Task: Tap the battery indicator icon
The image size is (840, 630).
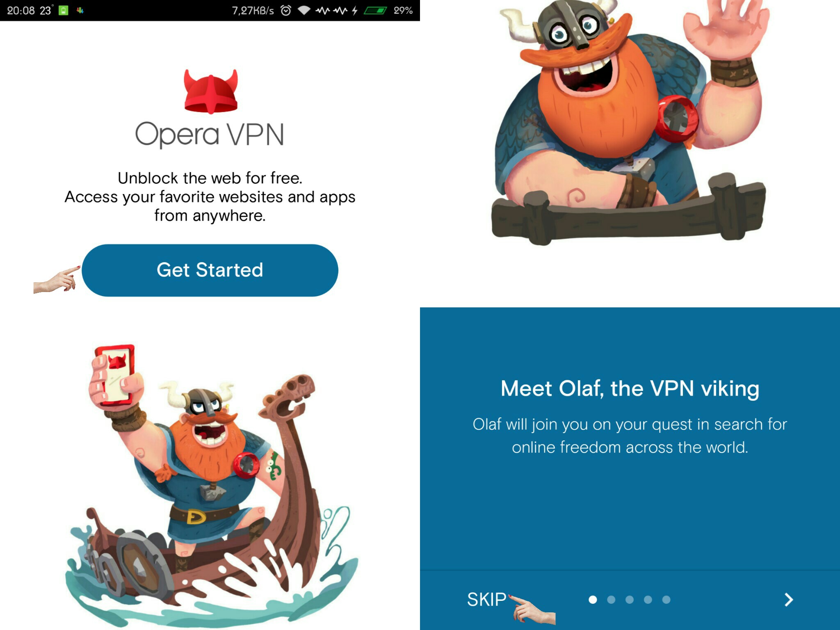Action: [375, 10]
